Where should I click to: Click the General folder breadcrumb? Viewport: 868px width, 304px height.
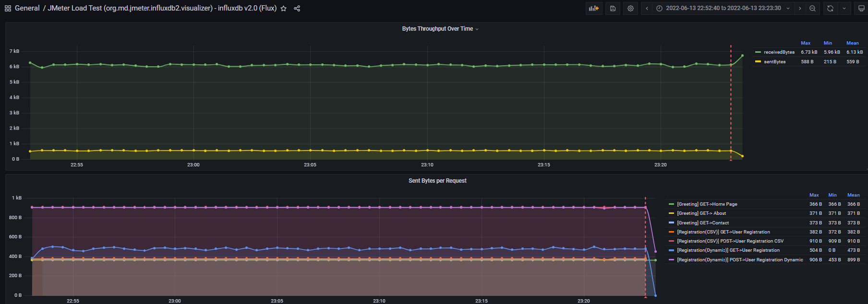[27, 8]
